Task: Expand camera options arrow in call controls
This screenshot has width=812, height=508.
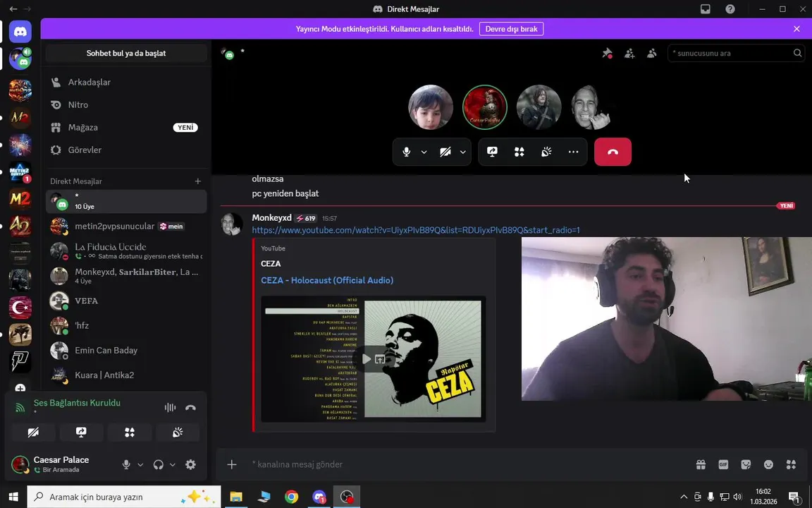Action: 463,152
